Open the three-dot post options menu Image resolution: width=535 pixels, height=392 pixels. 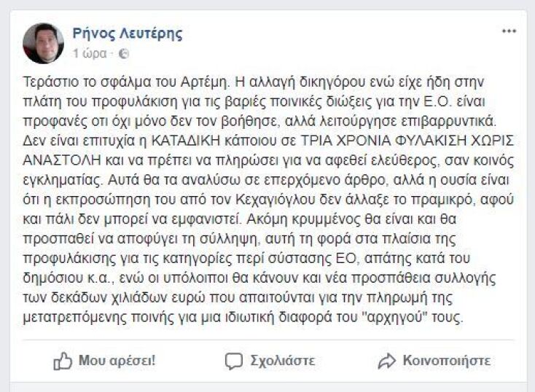point(509,31)
